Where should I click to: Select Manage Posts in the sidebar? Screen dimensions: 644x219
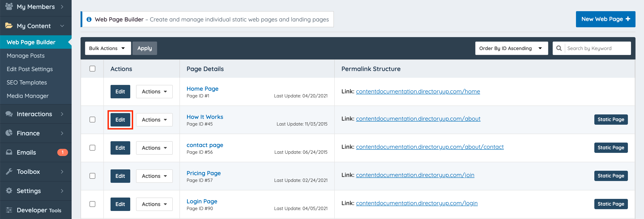click(x=26, y=55)
